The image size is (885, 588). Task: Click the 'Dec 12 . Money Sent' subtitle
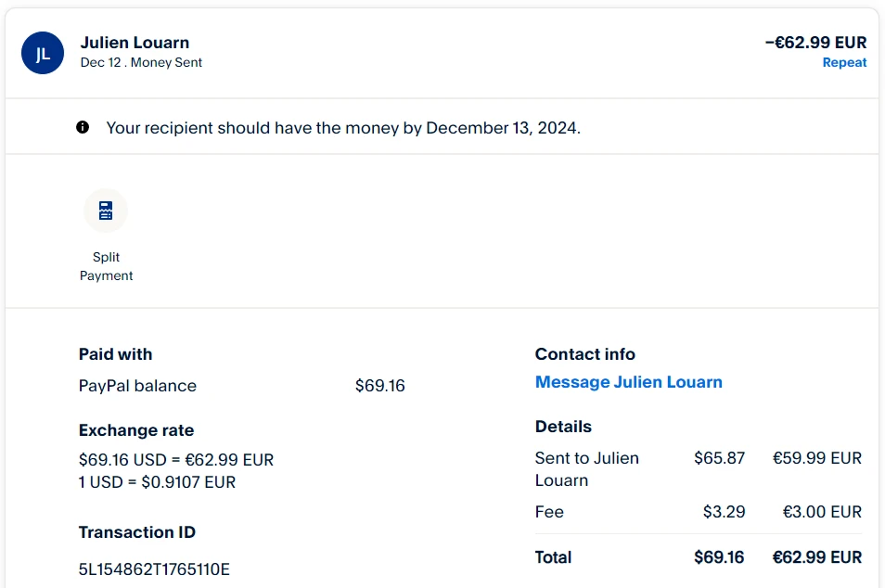pyautogui.click(x=141, y=63)
